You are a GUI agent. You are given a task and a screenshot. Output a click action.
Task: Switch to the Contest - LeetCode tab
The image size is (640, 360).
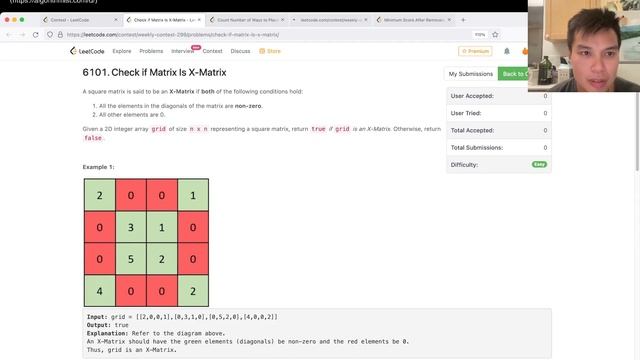click(80, 20)
